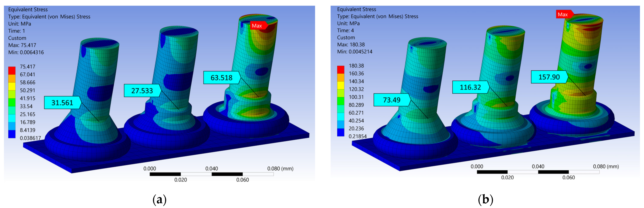
Task: Click the 73.49 probe annotation
Action: pos(392,100)
